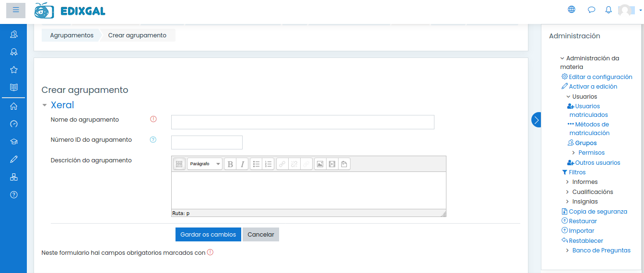Click the globe language icon
This screenshot has height=273, width=644.
572,10
